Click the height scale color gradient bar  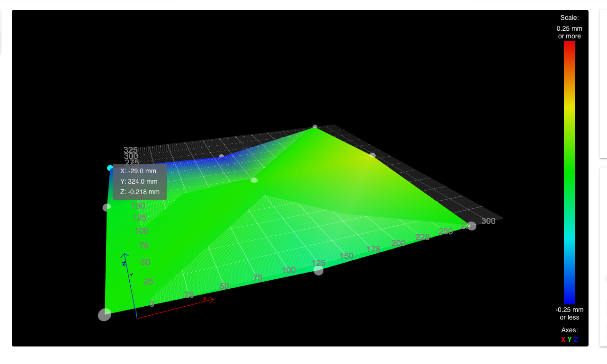[x=570, y=173]
